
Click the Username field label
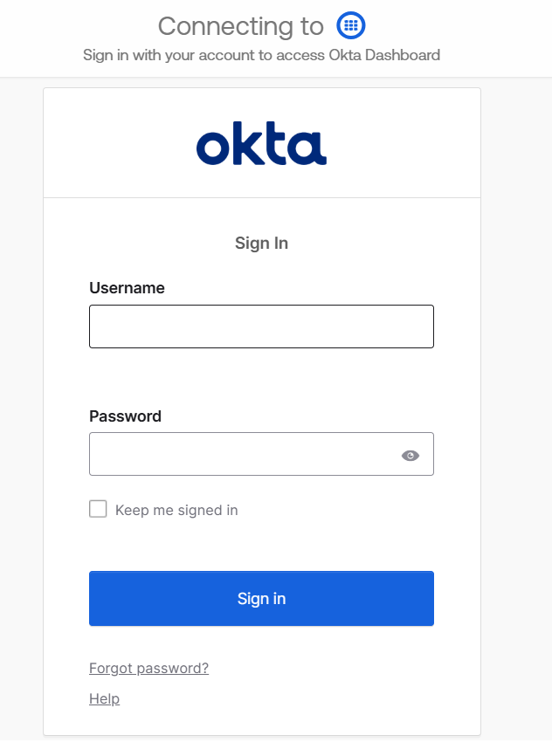[127, 288]
